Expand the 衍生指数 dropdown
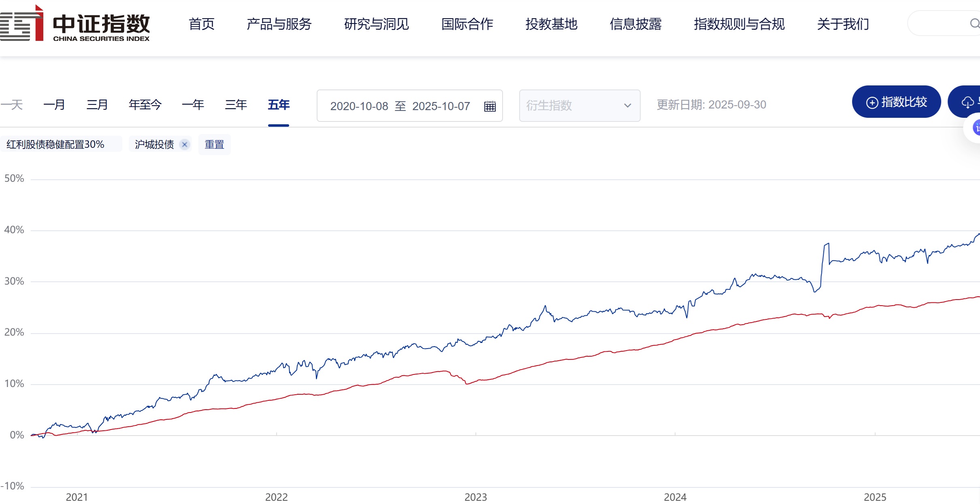 pos(579,106)
